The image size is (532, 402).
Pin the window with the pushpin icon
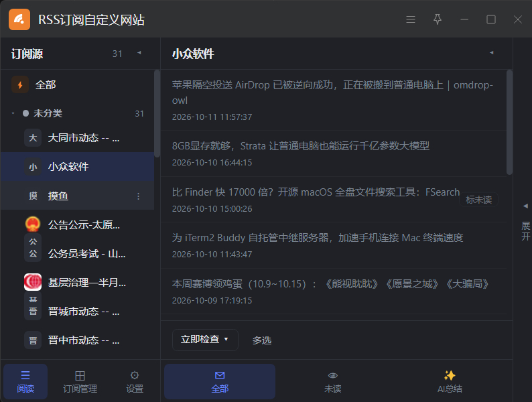click(x=438, y=19)
